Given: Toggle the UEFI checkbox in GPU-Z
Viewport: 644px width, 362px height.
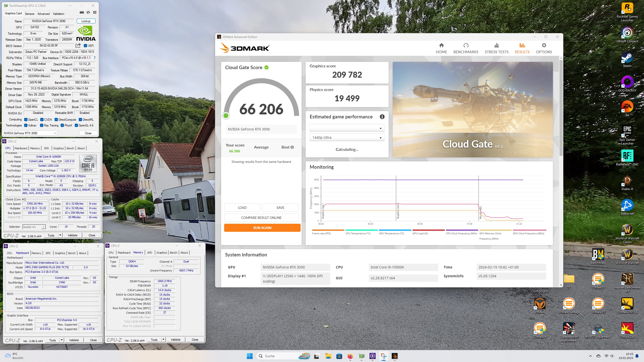Looking at the screenshot, I should click(x=85, y=46).
